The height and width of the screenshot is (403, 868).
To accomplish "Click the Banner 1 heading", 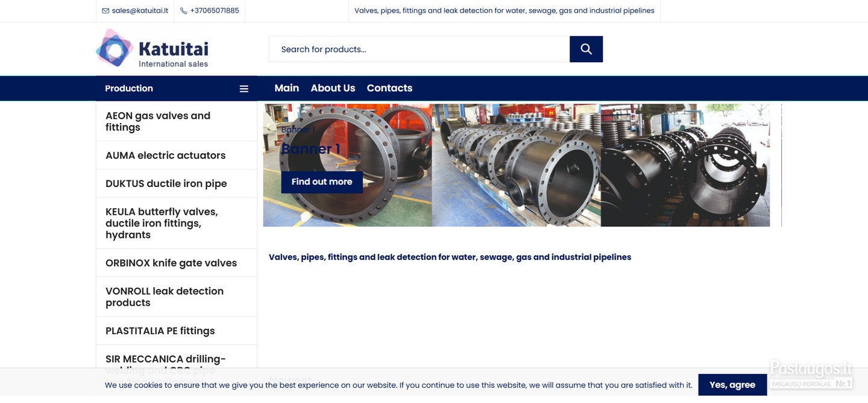I will pyautogui.click(x=311, y=149).
